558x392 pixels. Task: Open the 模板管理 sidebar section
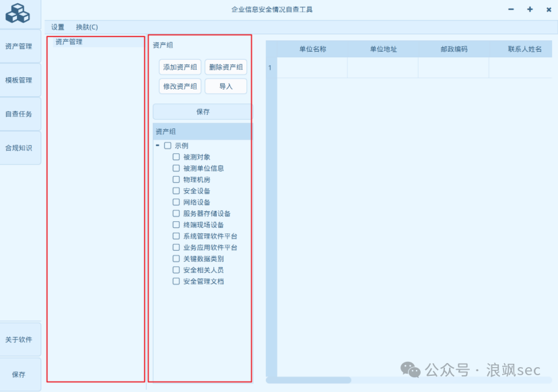[20, 80]
